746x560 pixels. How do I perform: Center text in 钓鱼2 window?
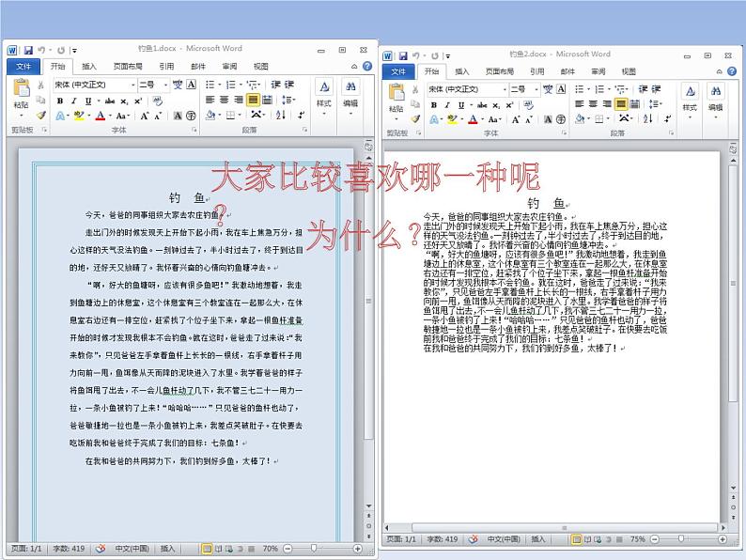pyautogui.click(x=593, y=103)
